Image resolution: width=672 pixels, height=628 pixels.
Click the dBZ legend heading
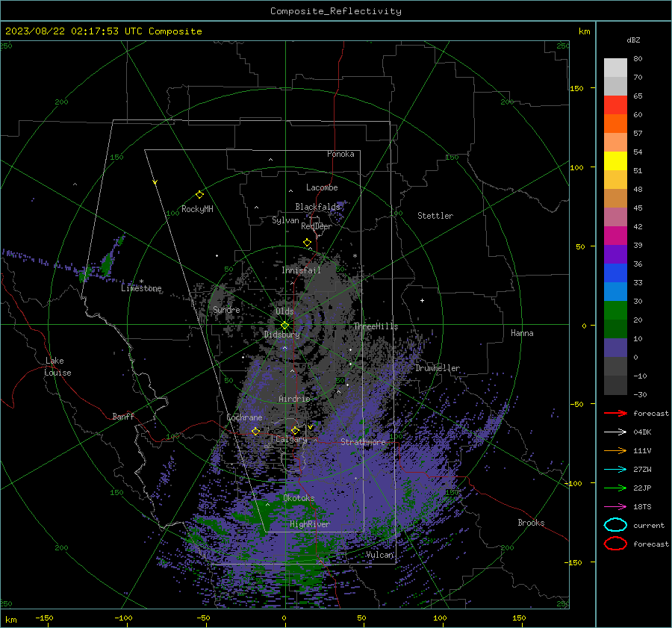[x=633, y=40]
